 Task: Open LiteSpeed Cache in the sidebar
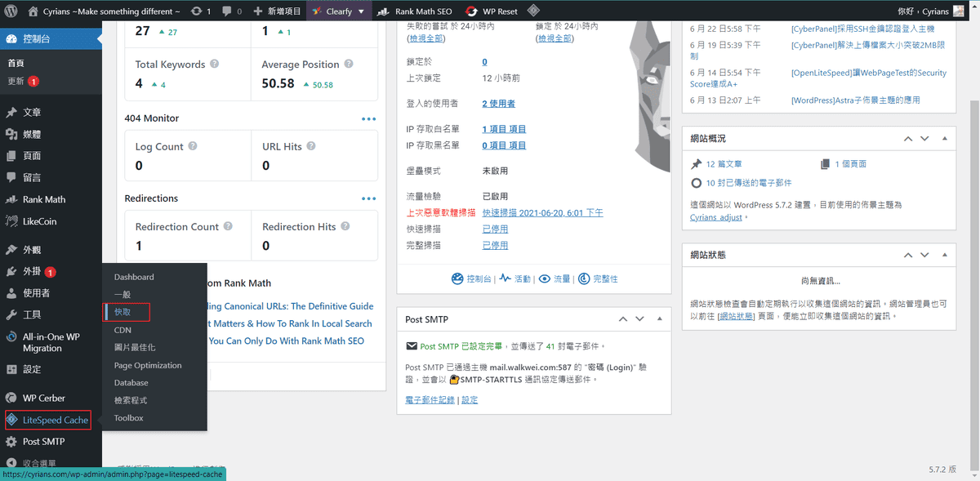(x=47, y=420)
